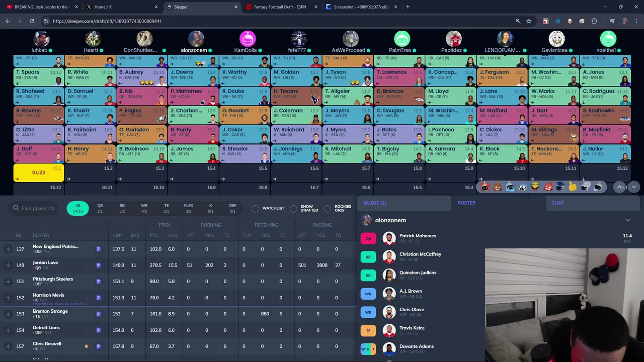The height and width of the screenshot is (362, 644).
Task: Filter players by RB position
Action: click(x=122, y=208)
